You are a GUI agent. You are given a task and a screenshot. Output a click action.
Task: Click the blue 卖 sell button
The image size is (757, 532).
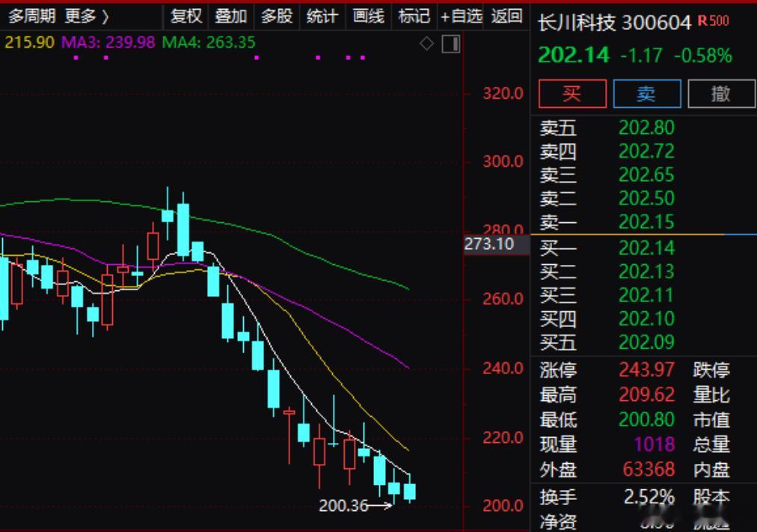647,94
